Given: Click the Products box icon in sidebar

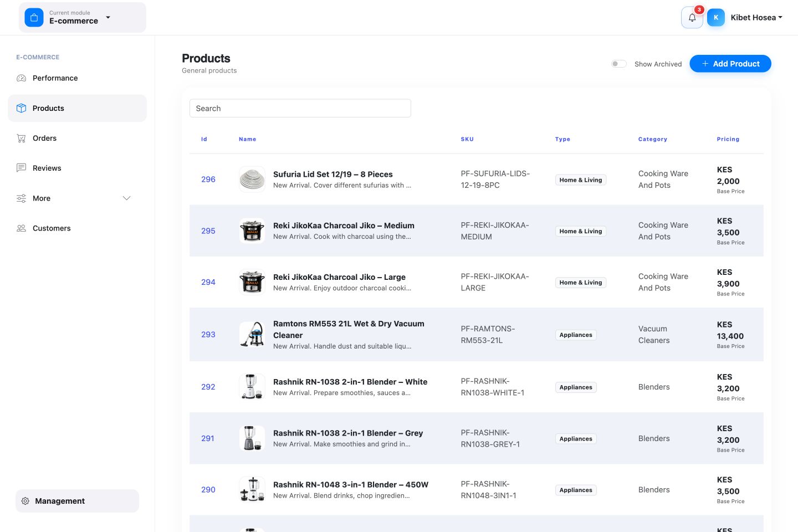Looking at the screenshot, I should (x=22, y=108).
